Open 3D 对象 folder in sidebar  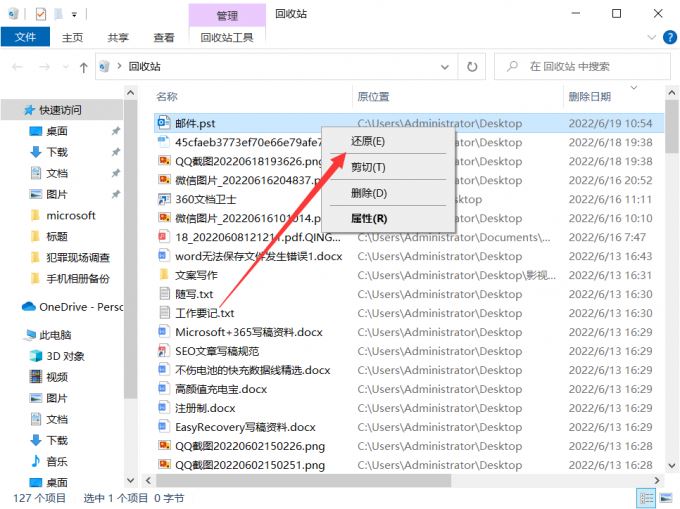click(x=57, y=356)
